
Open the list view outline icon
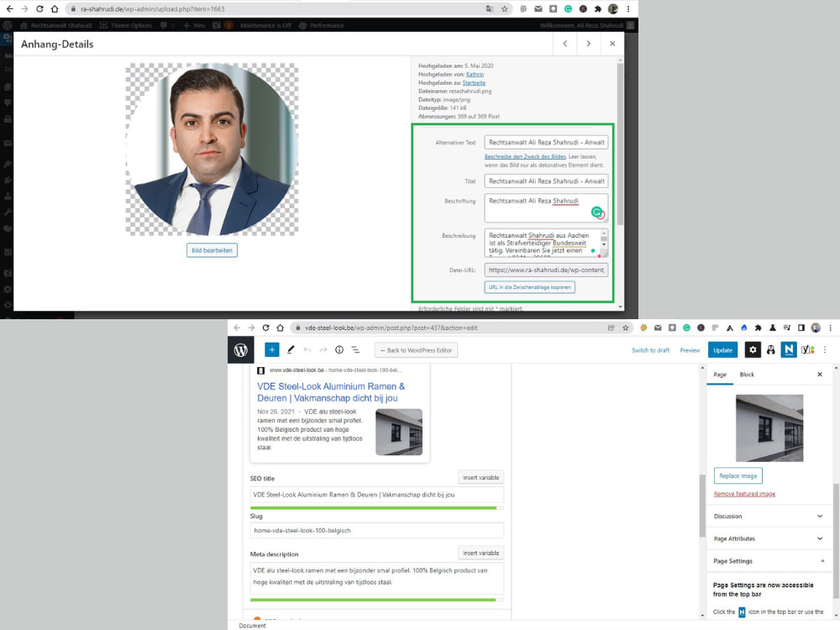coord(355,349)
